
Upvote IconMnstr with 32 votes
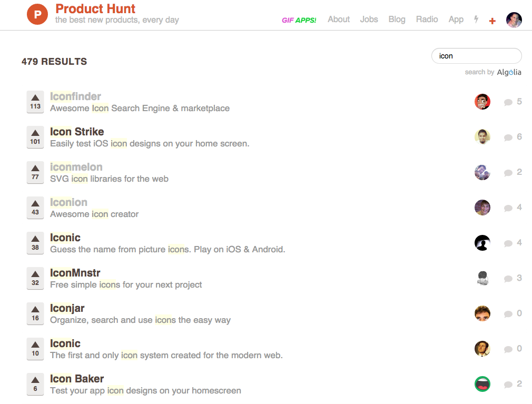35,278
